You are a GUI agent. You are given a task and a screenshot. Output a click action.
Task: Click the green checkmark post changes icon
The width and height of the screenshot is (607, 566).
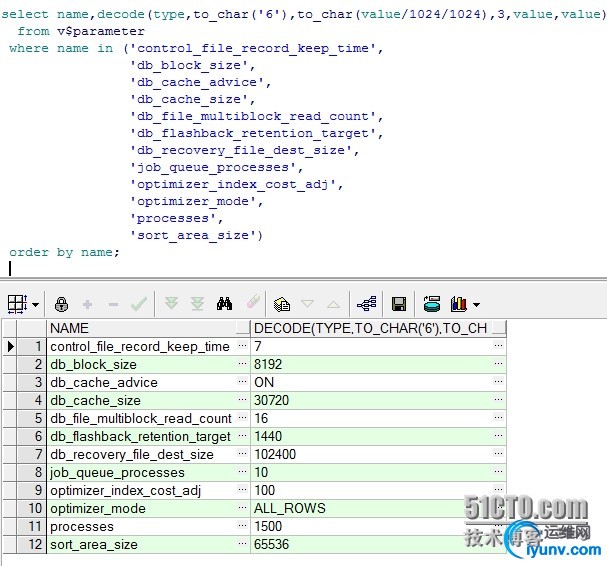tap(139, 304)
